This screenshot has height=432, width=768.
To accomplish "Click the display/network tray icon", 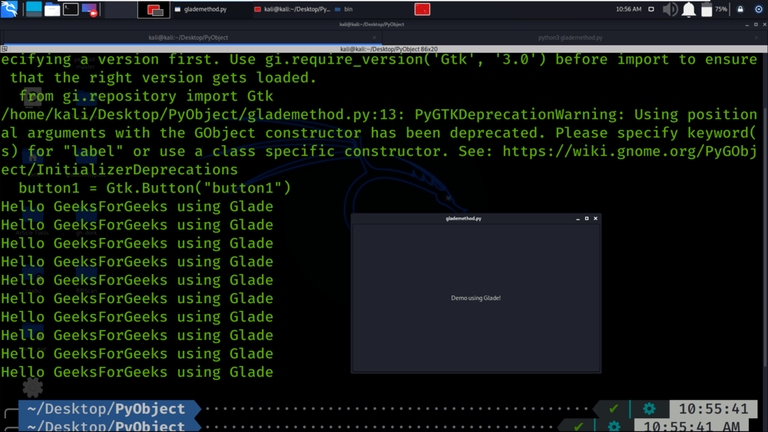I will pyautogui.click(x=651, y=9).
